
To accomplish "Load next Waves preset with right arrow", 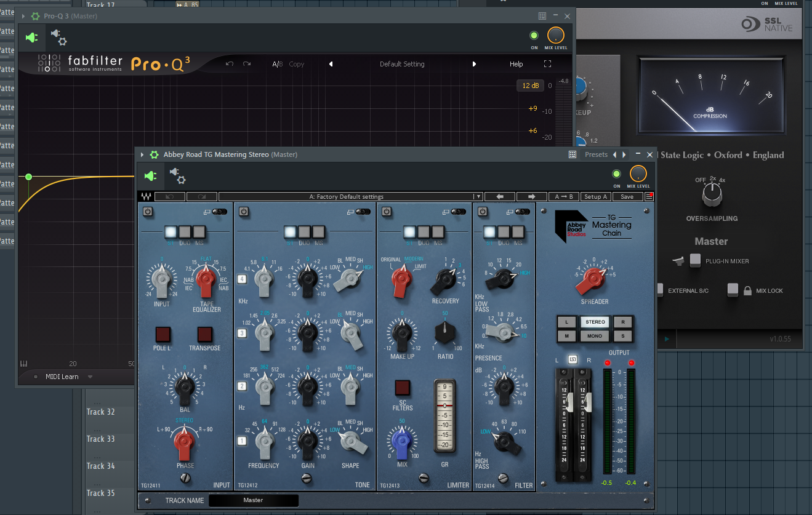I will tap(532, 197).
